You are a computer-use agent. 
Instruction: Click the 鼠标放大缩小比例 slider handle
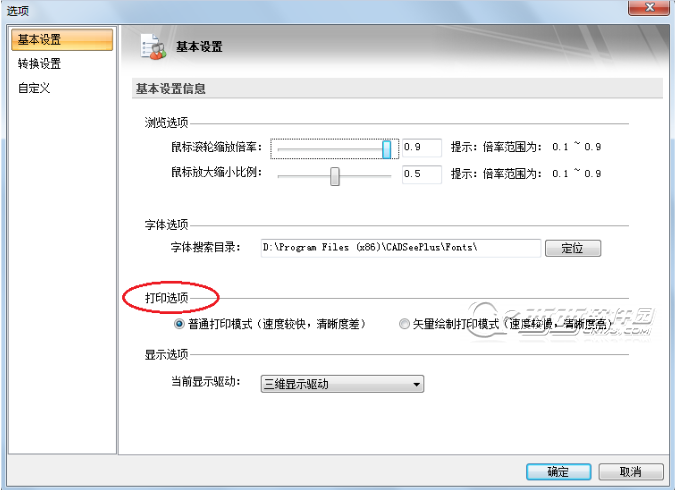[334, 176]
